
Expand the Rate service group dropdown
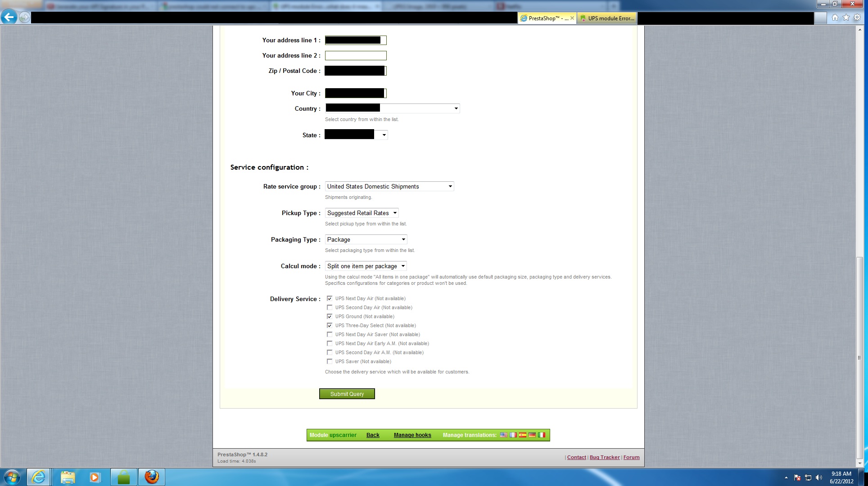tap(389, 186)
